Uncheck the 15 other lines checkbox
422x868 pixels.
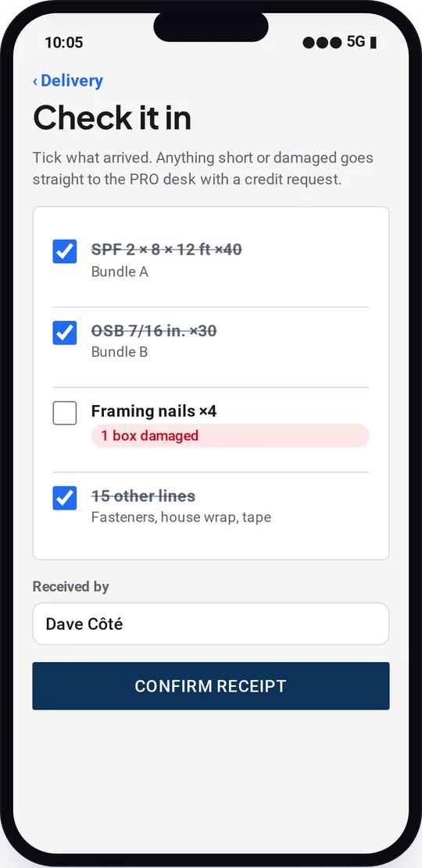coord(64,498)
